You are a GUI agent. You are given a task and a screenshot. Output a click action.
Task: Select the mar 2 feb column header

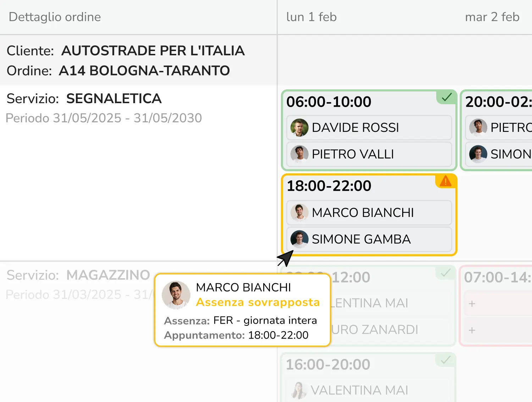[x=492, y=17]
